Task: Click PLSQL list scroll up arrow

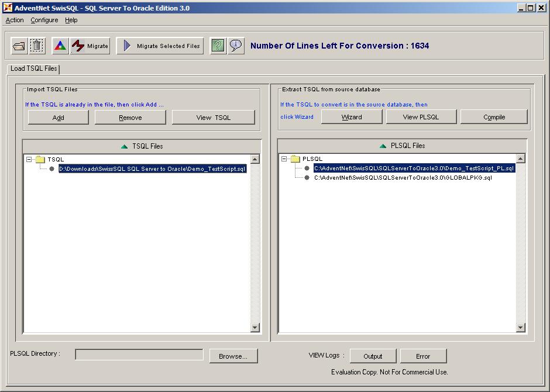Action: (521, 159)
